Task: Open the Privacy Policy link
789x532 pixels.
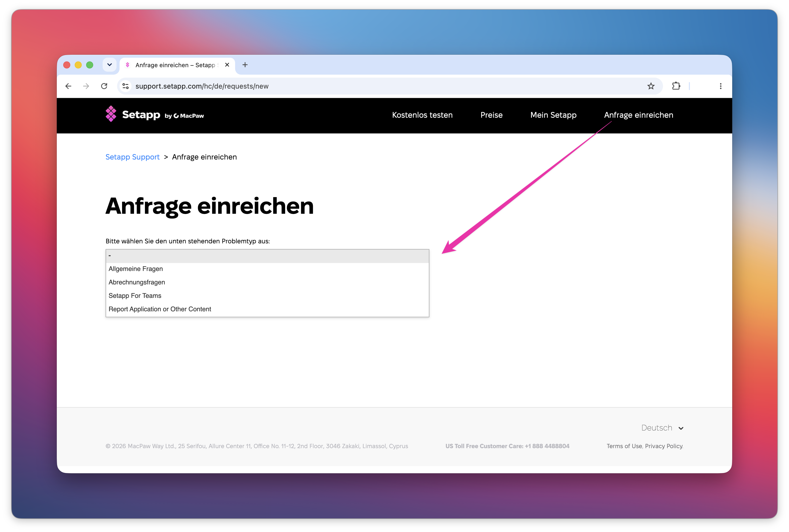Action: point(663,446)
